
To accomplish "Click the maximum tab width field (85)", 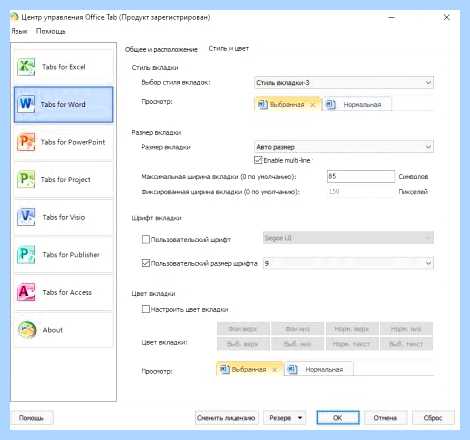I will 361,176.
